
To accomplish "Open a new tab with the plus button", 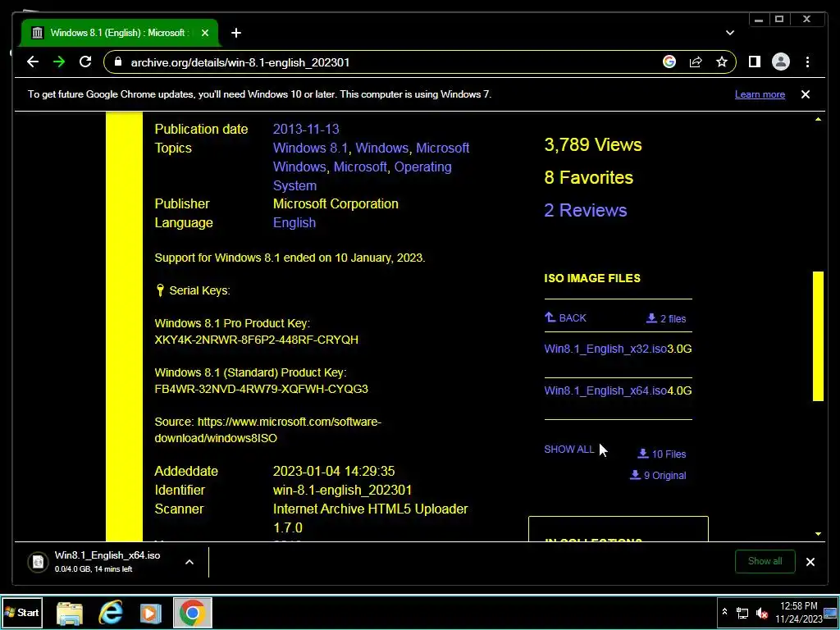I will (x=236, y=33).
